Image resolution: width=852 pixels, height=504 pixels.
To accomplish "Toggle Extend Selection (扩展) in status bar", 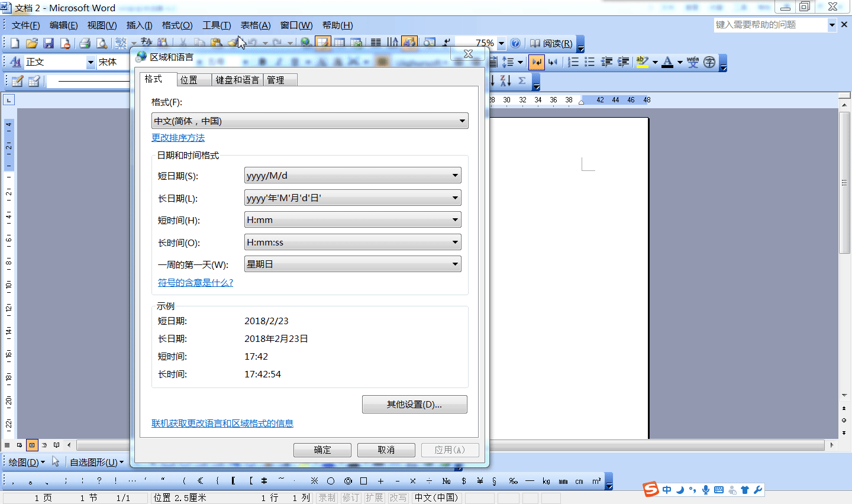I will 374,497.
